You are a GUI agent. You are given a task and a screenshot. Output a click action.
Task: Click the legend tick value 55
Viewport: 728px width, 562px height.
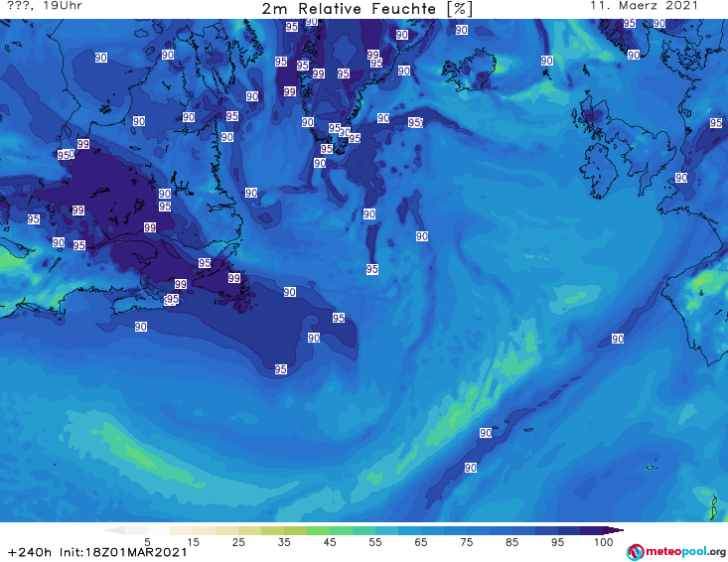375,542
